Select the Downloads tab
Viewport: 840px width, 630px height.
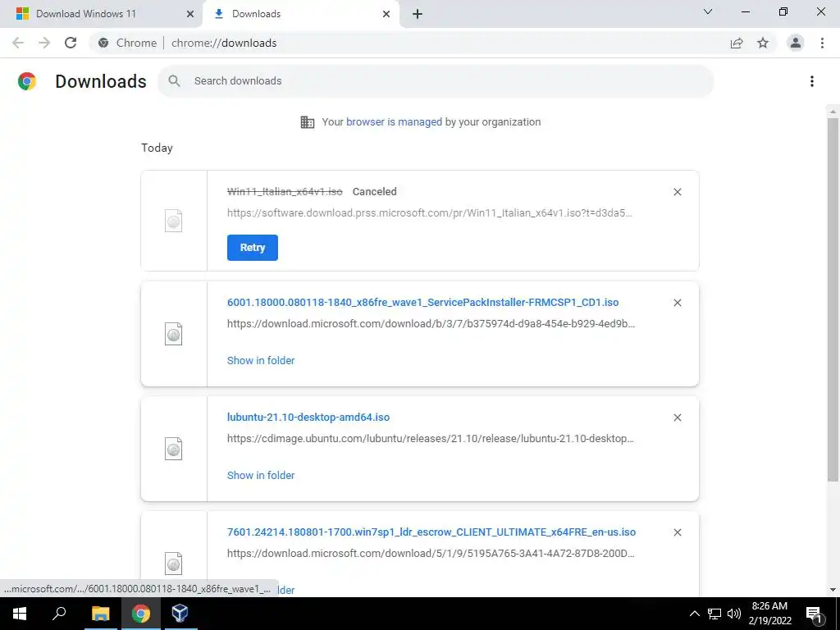pyautogui.click(x=300, y=14)
